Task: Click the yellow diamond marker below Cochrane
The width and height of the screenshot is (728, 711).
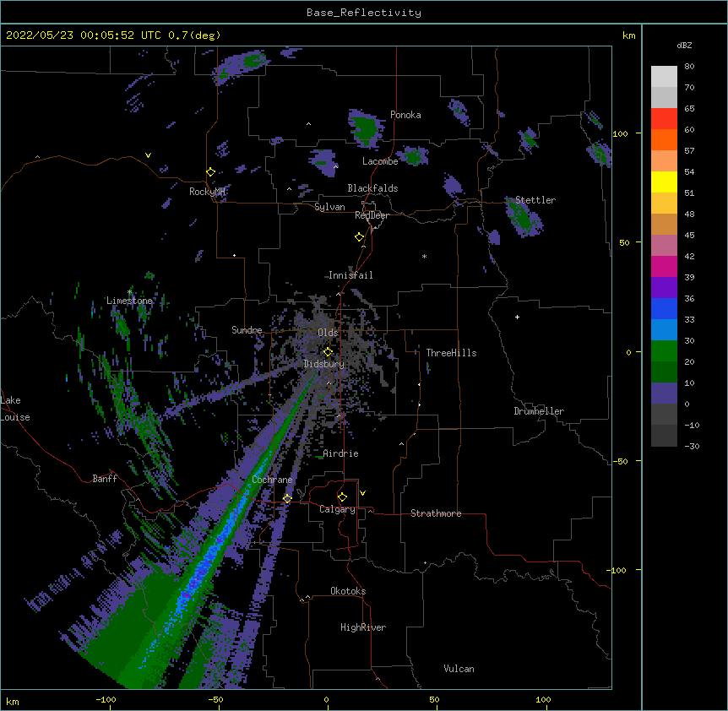Action: [287, 499]
